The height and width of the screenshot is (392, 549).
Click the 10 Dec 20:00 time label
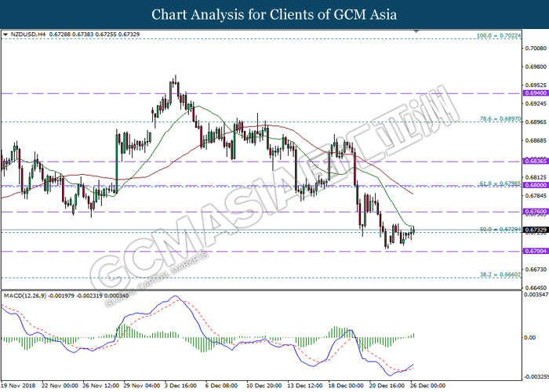coord(264,386)
